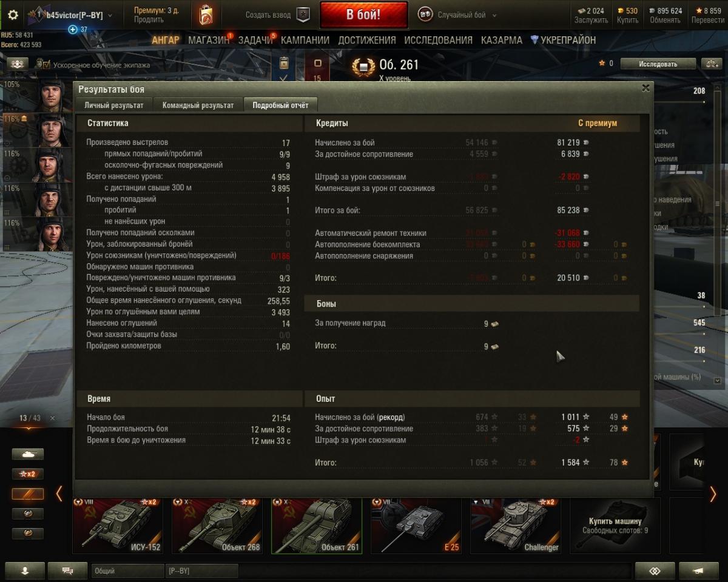Viewport: 728px width, 582px height.
Task: Open the premium shop bag icon
Action: click(206, 15)
